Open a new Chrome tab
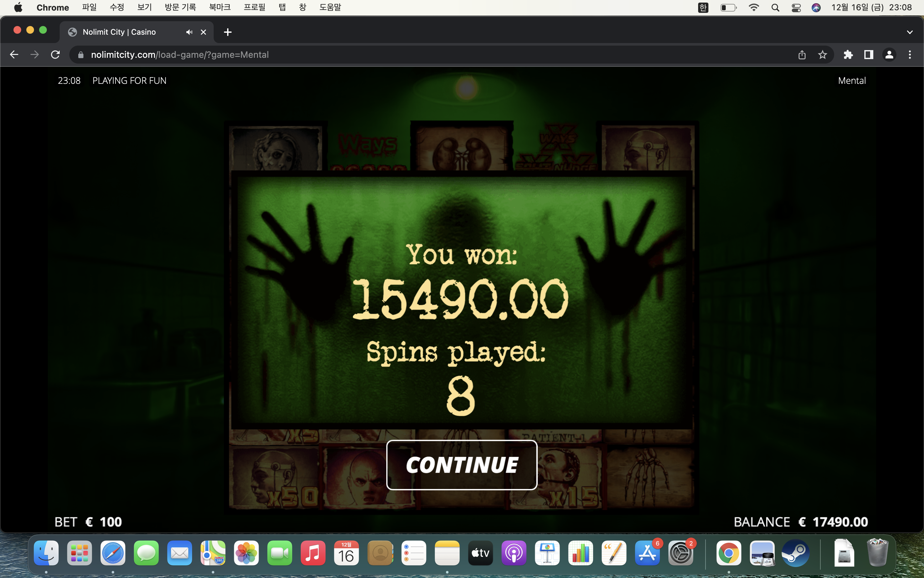Screen dimensions: 924x578 (227, 32)
